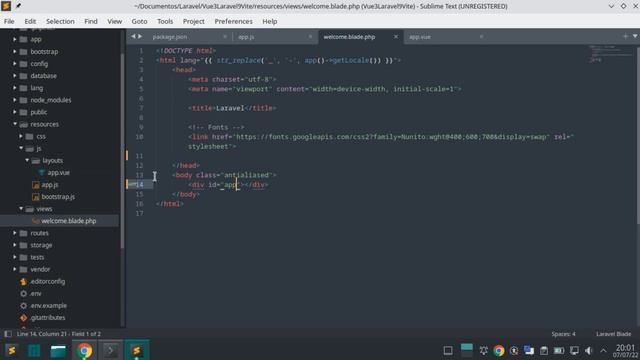Open the View menu

(x=114, y=21)
